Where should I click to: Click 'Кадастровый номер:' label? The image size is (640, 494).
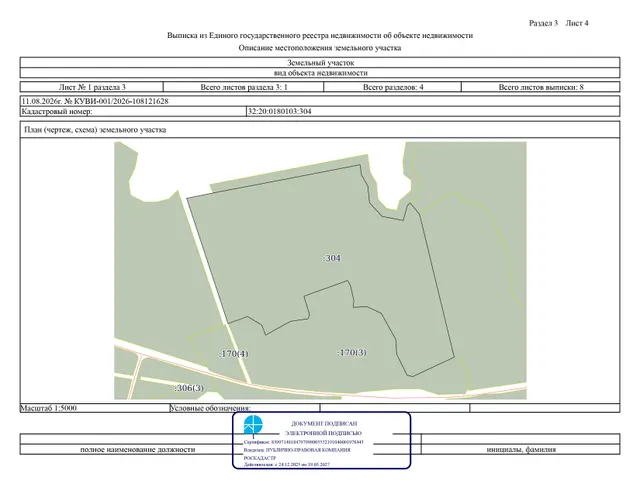click(x=57, y=111)
